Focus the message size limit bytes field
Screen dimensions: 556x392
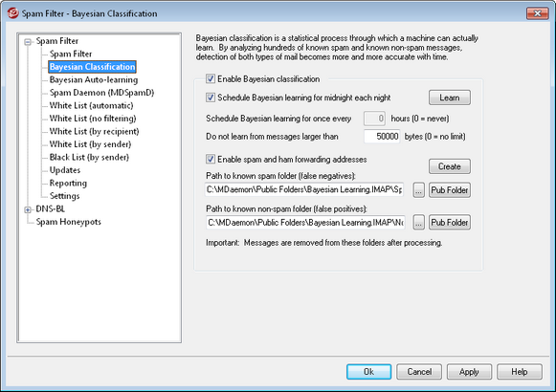tap(382, 137)
